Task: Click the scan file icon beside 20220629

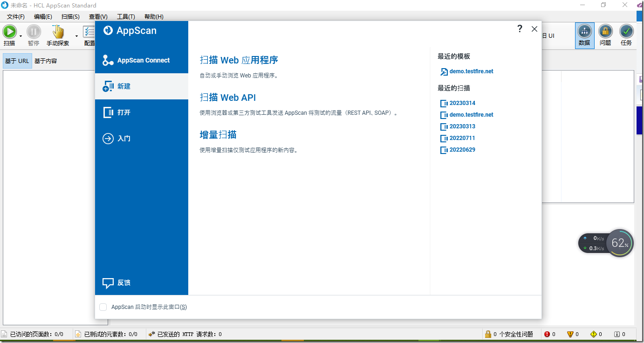Action: (x=444, y=150)
